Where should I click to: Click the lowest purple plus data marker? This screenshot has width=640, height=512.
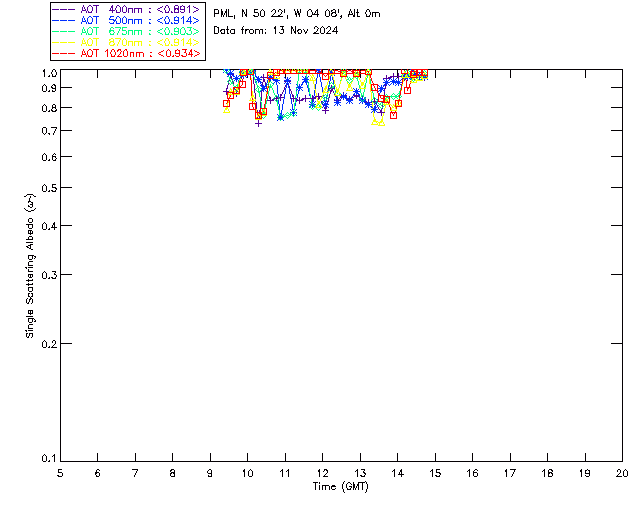click(258, 123)
